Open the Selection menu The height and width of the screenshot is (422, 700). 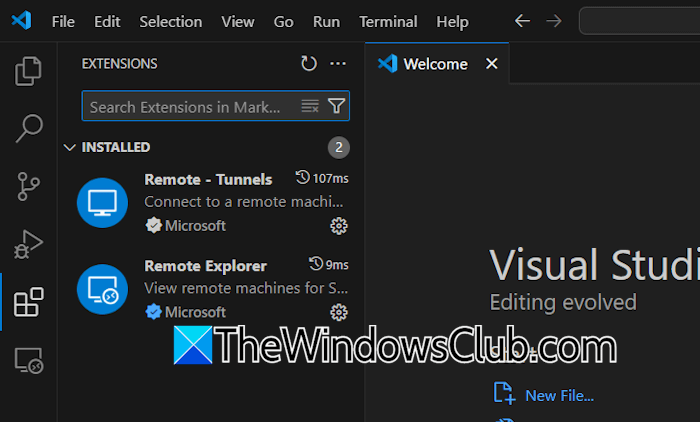tap(171, 21)
